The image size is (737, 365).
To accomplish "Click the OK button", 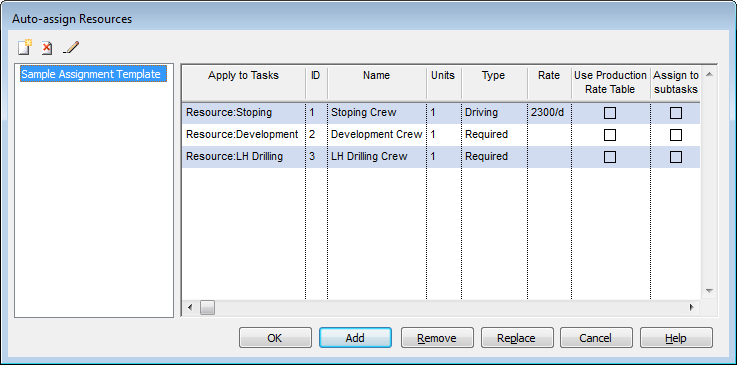I will click(275, 338).
